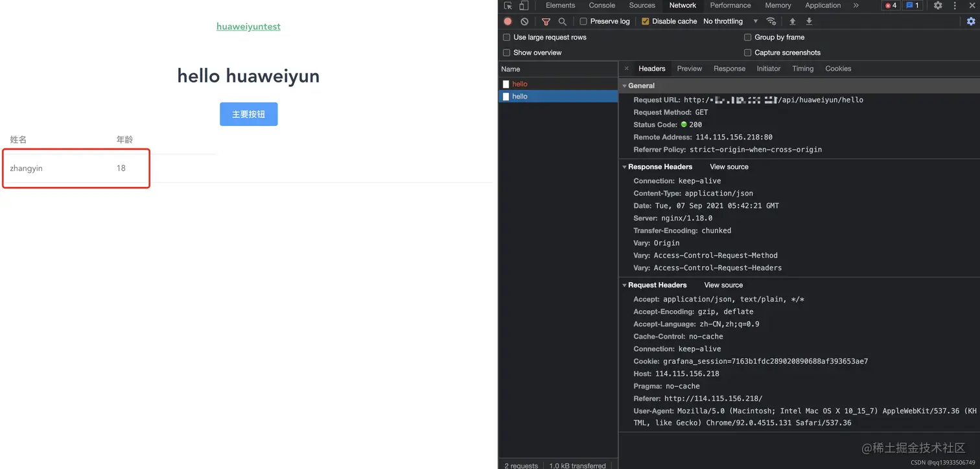Image resolution: width=980 pixels, height=469 pixels.
Task: Close the request details pane
Action: [x=626, y=68]
